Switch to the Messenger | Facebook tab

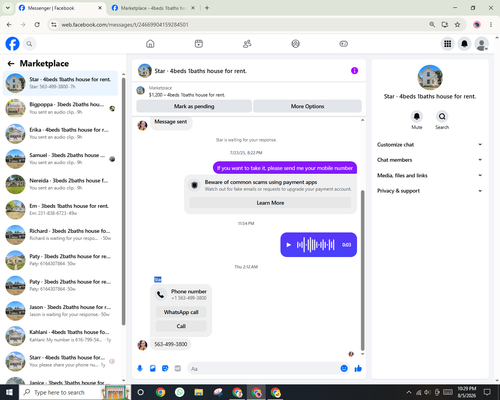click(x=60, y=8)
